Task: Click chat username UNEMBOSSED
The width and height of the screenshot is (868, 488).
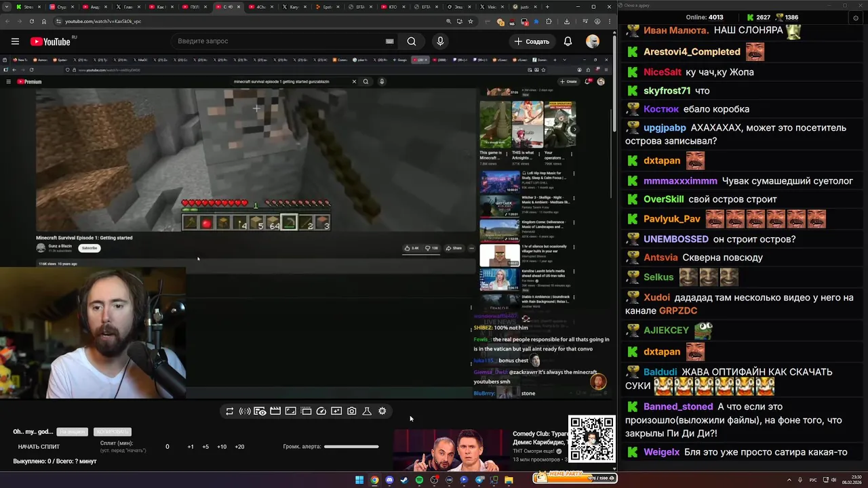Action: point(676,239)
